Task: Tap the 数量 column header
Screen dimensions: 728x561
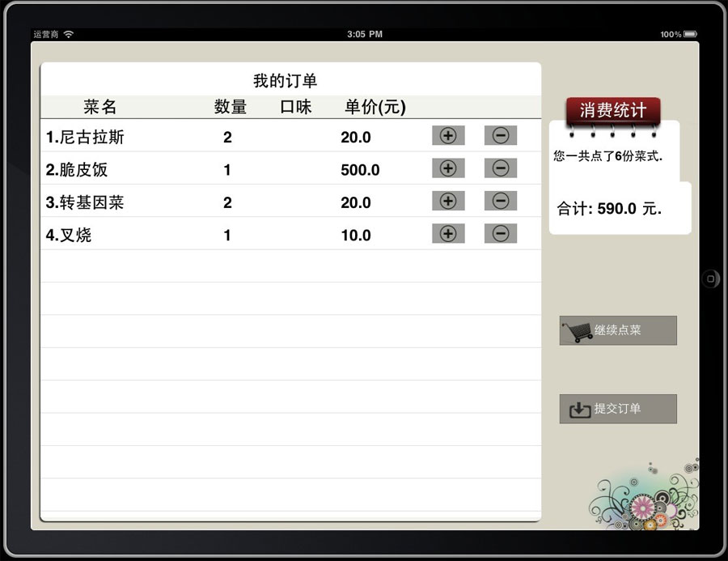Action: click(x=231, y=107)
